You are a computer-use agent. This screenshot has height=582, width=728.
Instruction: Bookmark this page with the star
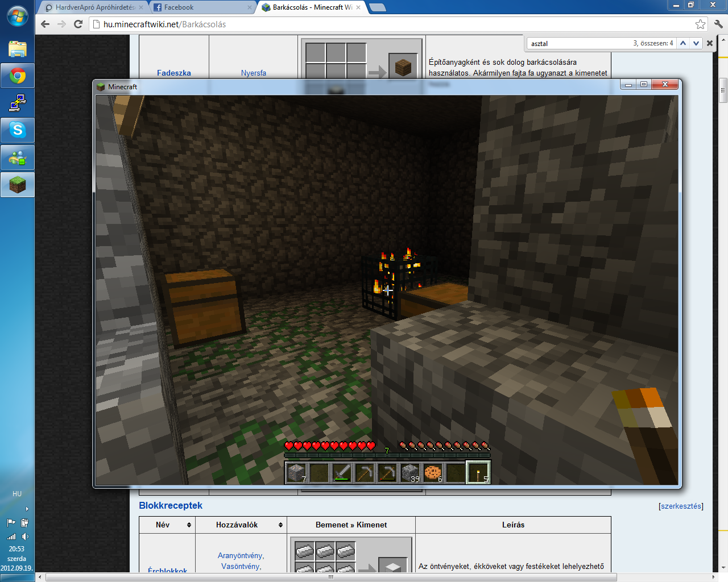[700, 24]
